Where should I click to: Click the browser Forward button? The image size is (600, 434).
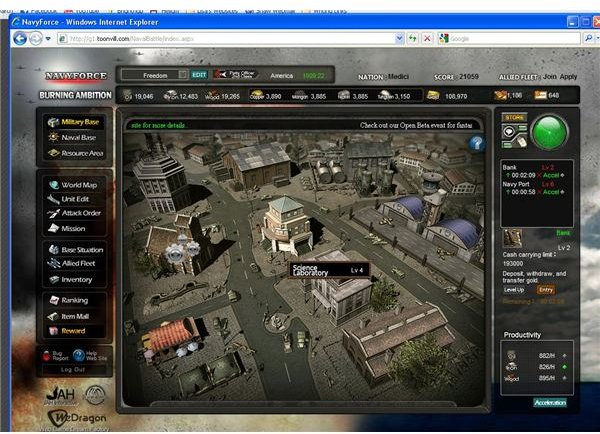coord(36,38)
